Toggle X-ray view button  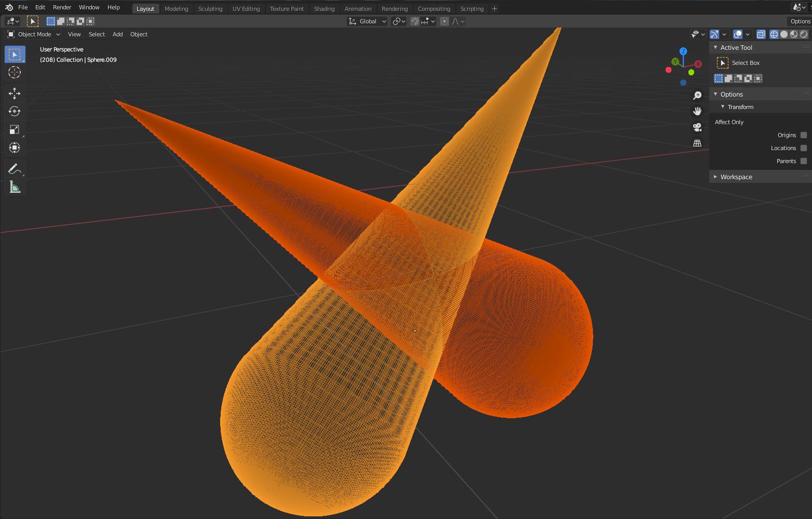(761, 34)
